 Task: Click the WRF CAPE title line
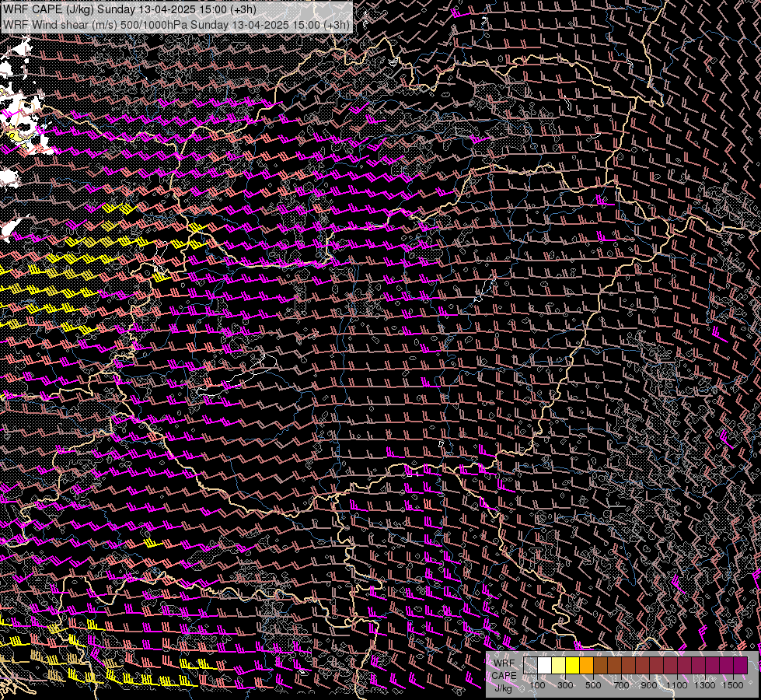130,9
